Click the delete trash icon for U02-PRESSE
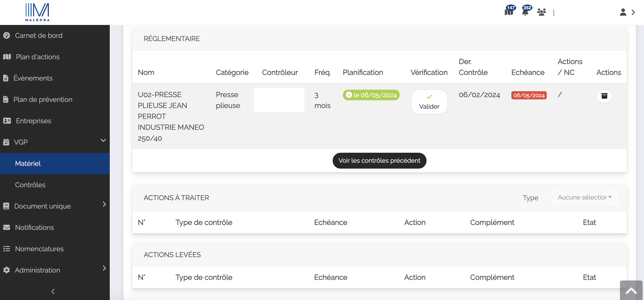This screenshot has height=300, width=644. pos(605,96)
